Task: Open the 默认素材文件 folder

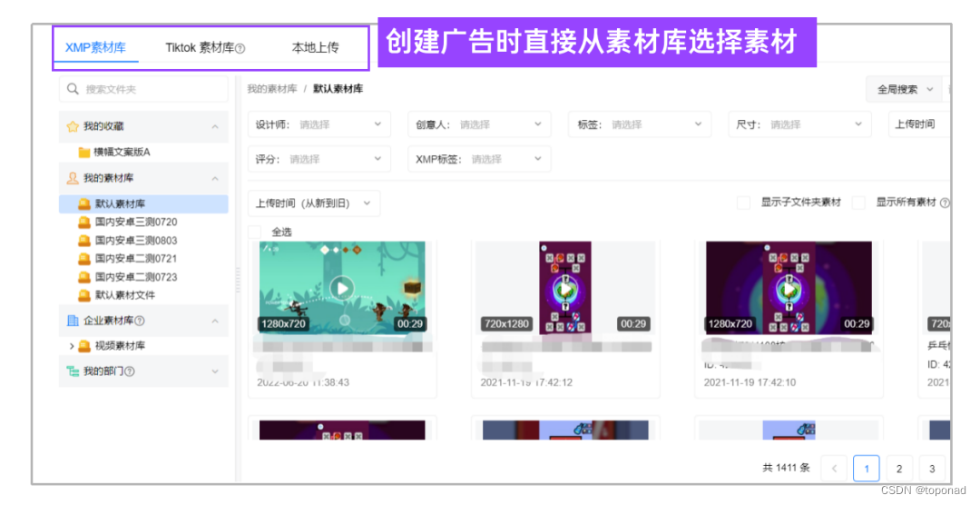Action: pyautogui.click(x=125, y=295)
